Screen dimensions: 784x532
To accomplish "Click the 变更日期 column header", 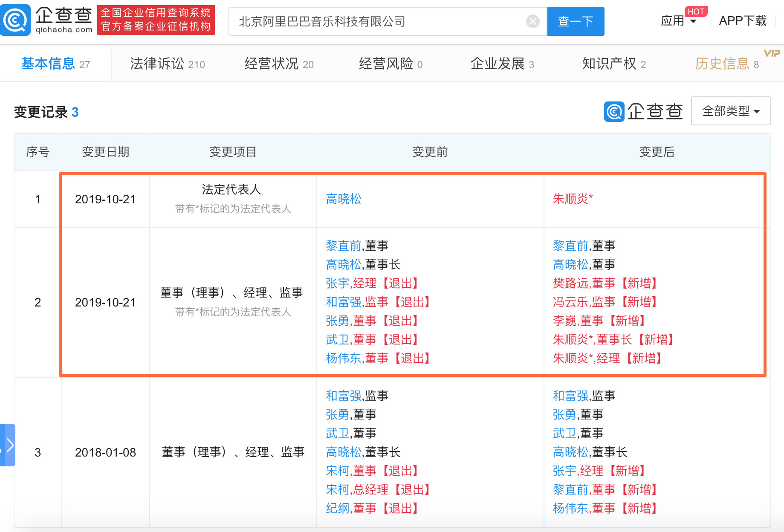I will [105, 152].
